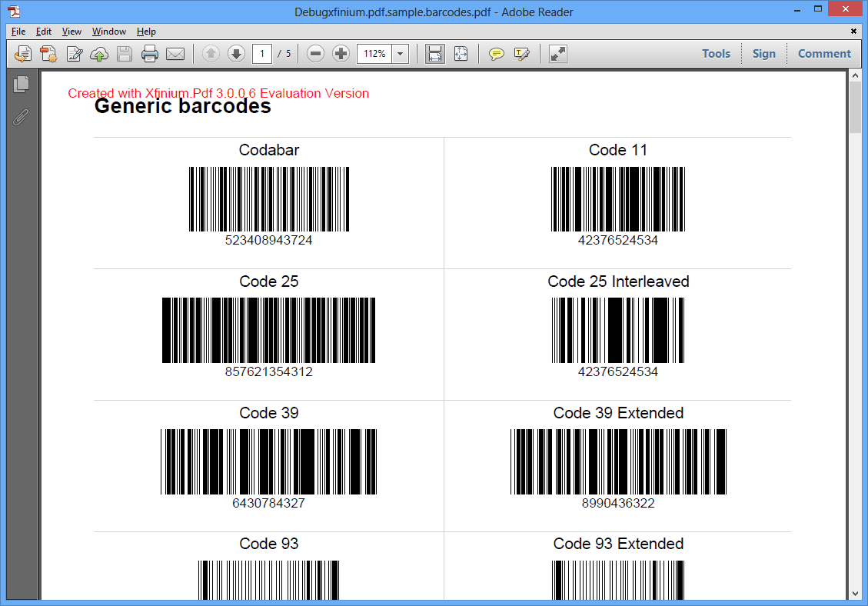Open the Sign pane
Viewport: 868px width, 606px height.
[764, 54]
